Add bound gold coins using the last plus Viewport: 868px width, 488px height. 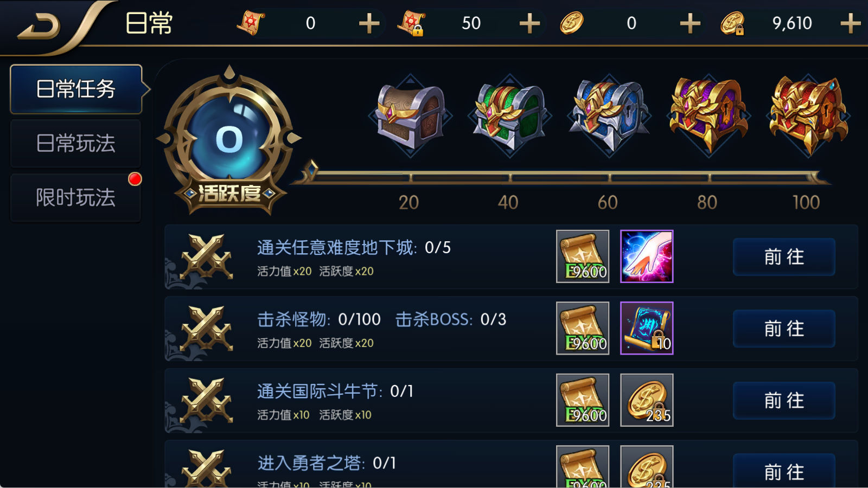tap(850, 23)
